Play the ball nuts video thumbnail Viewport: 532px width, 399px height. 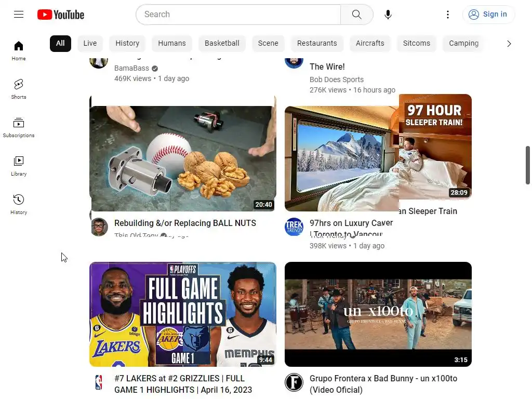point(182,159)
